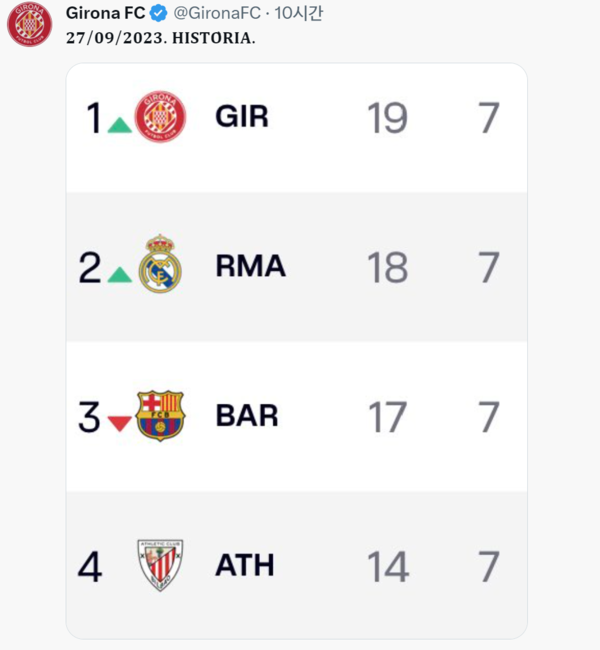The height and width of the screenshot is (650, 600).
Task: Click the Girona FC profile avatar
Action: click(29, 24)
